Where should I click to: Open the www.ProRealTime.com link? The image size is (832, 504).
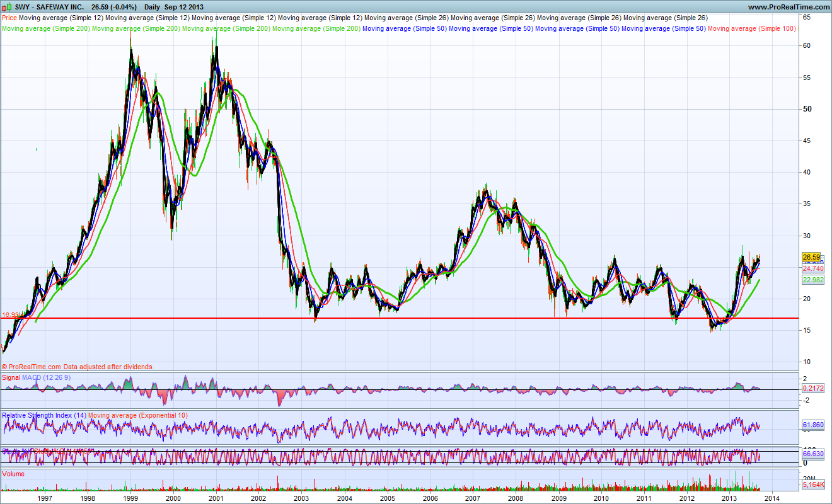coord(788,7)
